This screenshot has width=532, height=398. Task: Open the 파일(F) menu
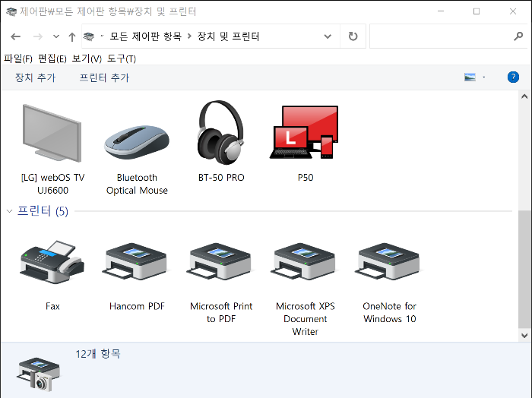tap(18, 58)
